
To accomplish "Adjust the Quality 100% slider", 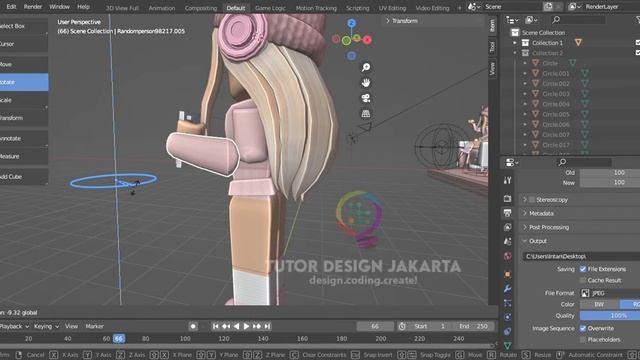I will coord(610,316).
